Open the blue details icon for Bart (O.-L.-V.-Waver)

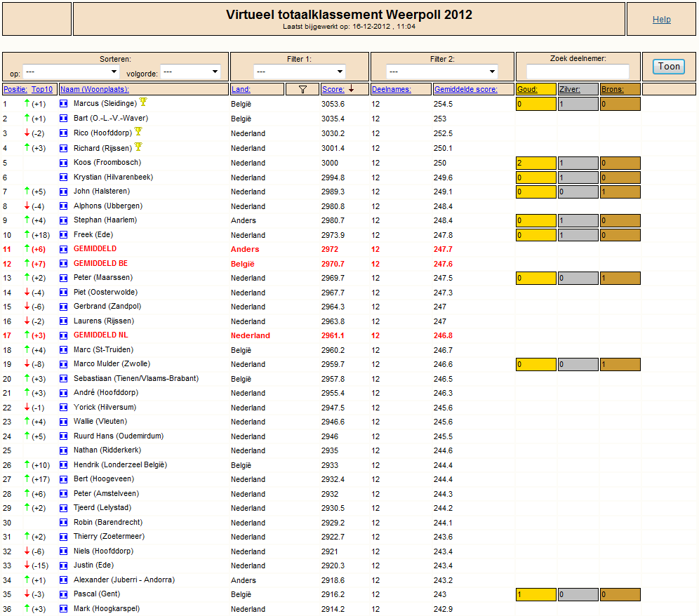[x=64, y=118]
